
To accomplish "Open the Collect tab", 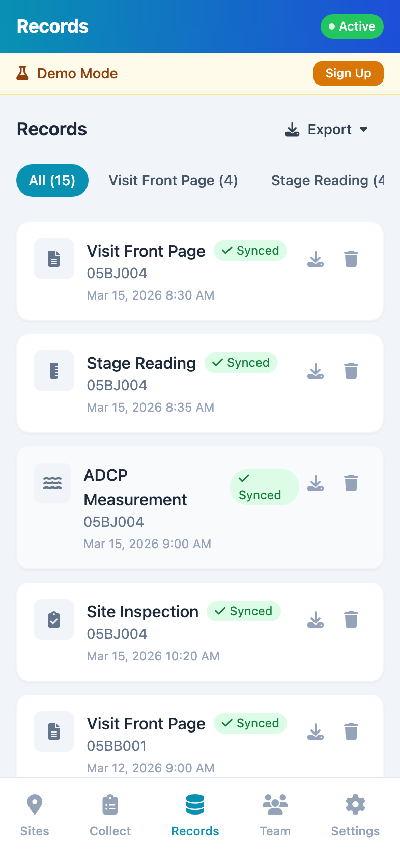I will point(110,815).
